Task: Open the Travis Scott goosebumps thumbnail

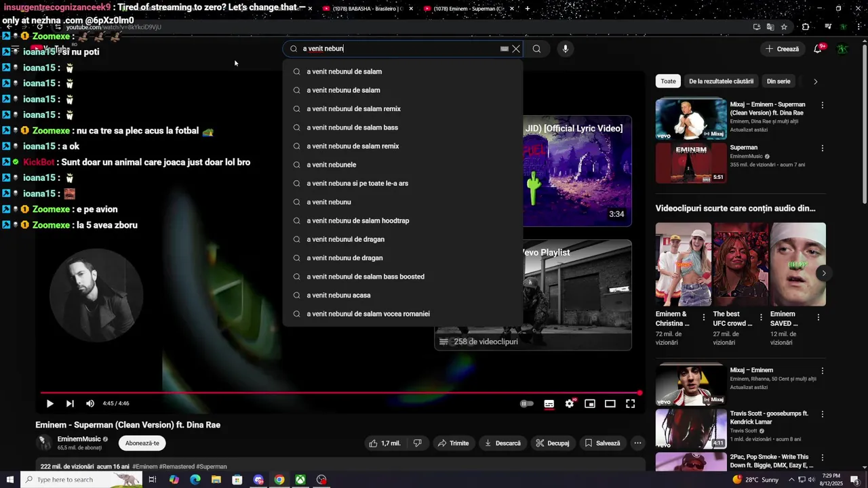Action: 691,429
